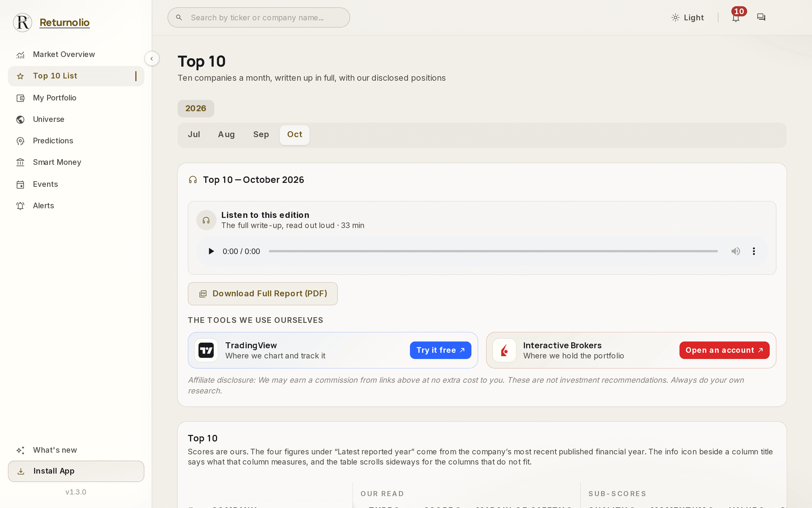The width and height of the screenshot is (812, 508).
Task: Mute the audio player volume
Action: [x=736, y=251]
